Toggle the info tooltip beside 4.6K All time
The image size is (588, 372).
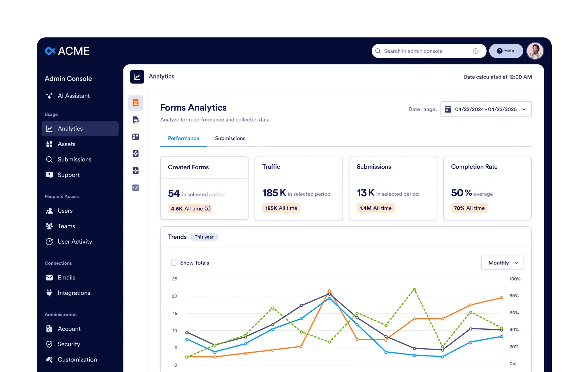pos(207,208)
